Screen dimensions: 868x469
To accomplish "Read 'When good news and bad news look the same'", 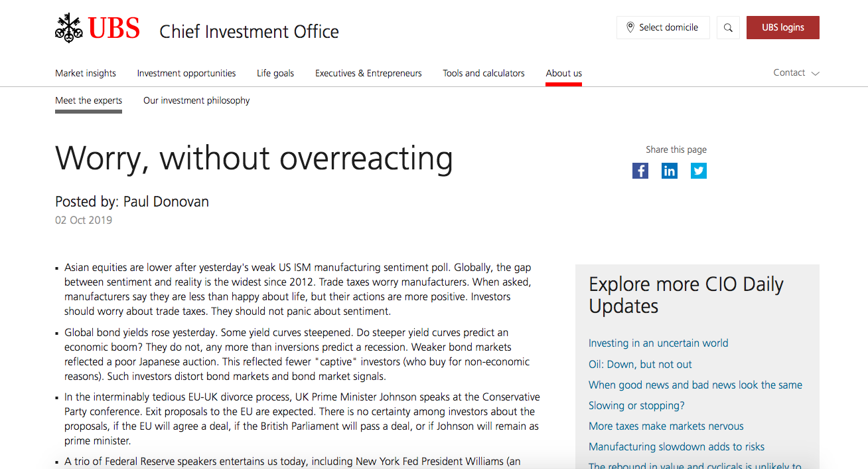I will point(695,385).
